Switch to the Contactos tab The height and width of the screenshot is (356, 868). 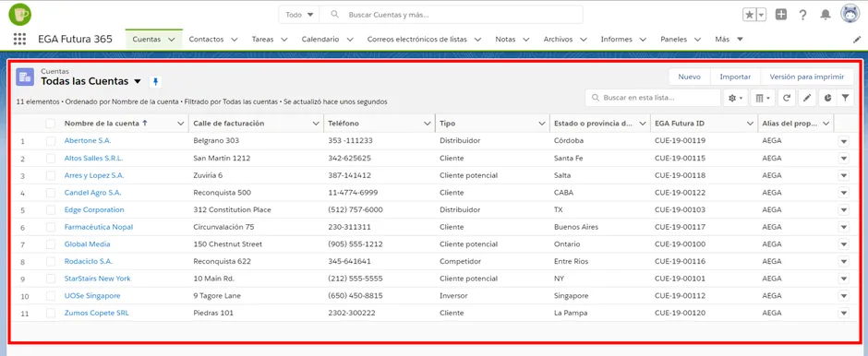(x=206, y=40)
